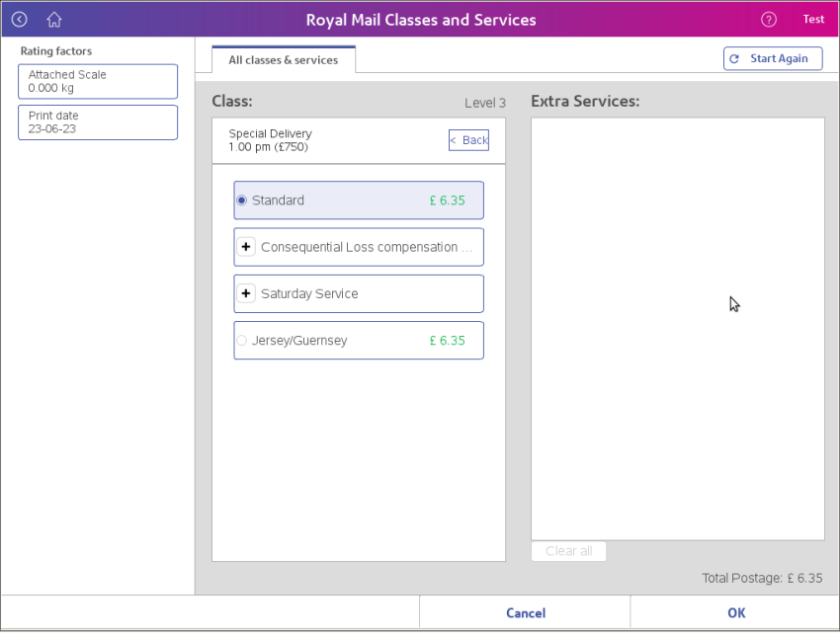The width and height of the screenshot is (840, 639).
Task: Click the Royal Mail Classes and Services title
Action: coord(421,20)
